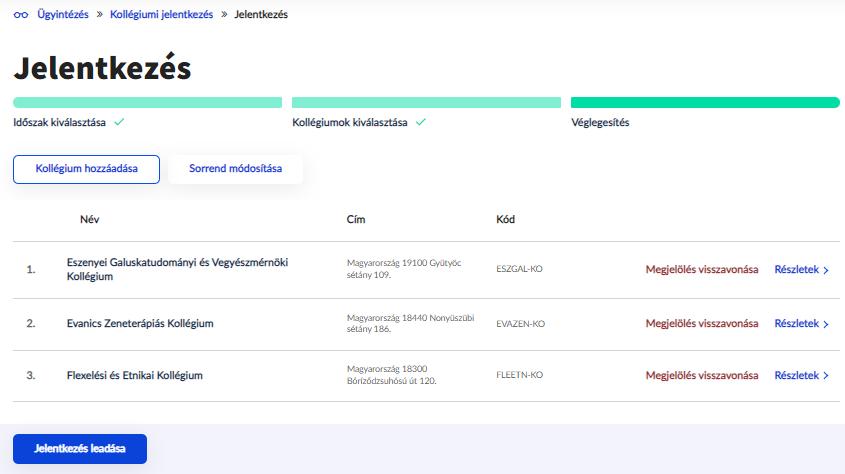Viewport: 845px width, 474px height.
Task: Expand Részletek chevron for FLEETN-KO row
Action: pos(826,376)
